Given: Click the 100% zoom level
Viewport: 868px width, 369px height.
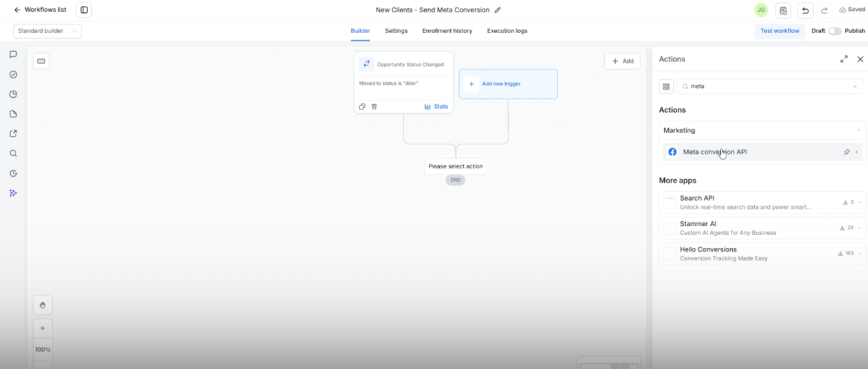Looking at the screenshot, I should coord(43,350).
